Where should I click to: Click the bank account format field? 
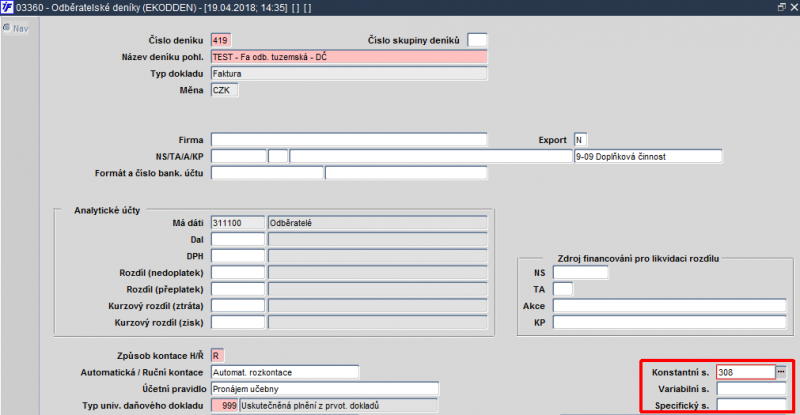pos(267,173)
